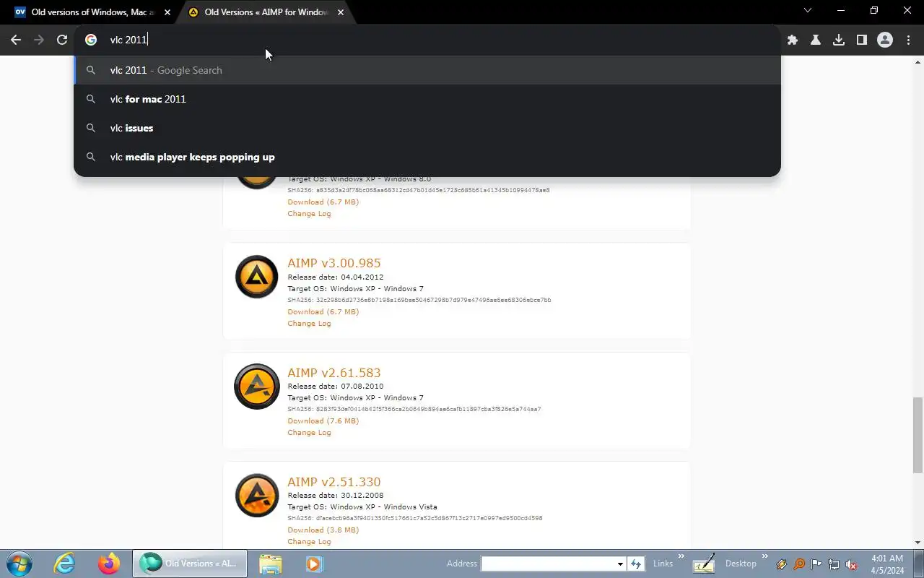Select the AIMP for Windows tab
Image resolution: width=924 pixels, height=578 pixels.
(265, 12)
